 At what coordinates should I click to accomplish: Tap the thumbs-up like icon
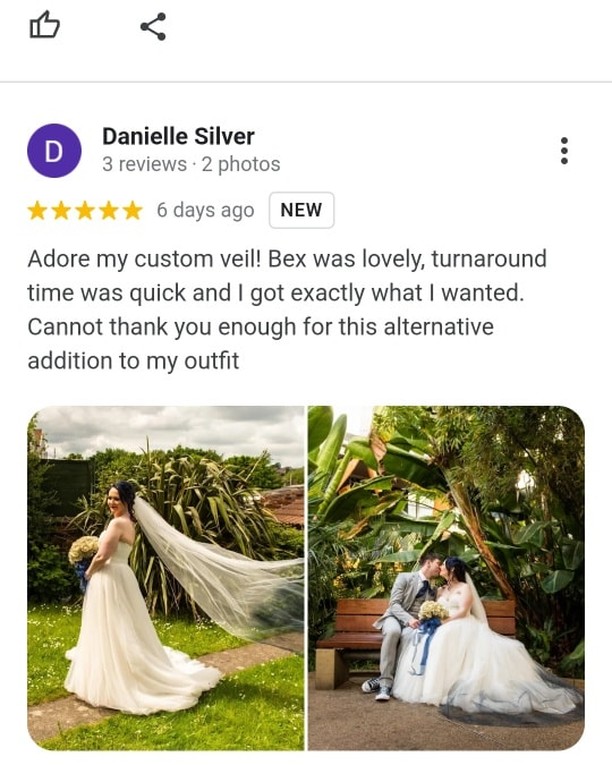tap(44, 26)
